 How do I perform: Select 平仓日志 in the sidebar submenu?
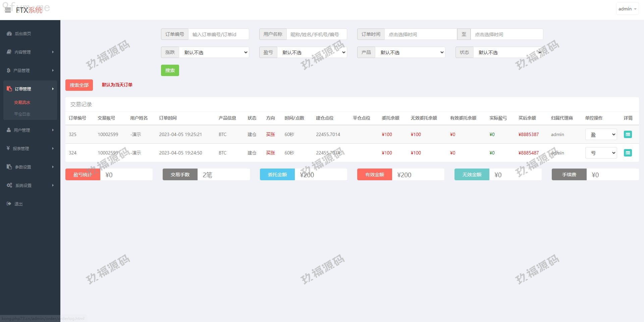click(22, 114)
